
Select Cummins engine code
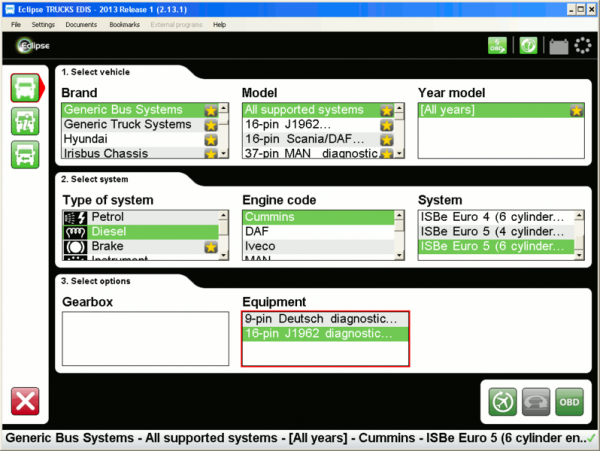pyautogui.click(x=318, y=217)
